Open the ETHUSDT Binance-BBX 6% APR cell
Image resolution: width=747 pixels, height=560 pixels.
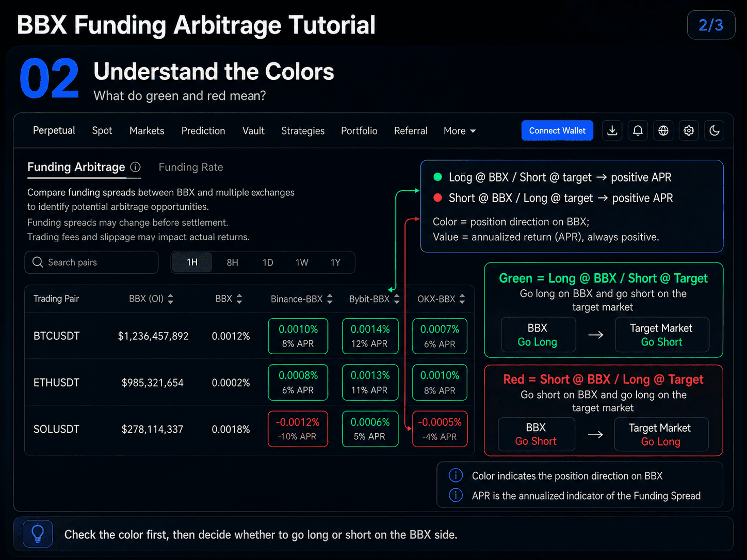pos(298,383)
